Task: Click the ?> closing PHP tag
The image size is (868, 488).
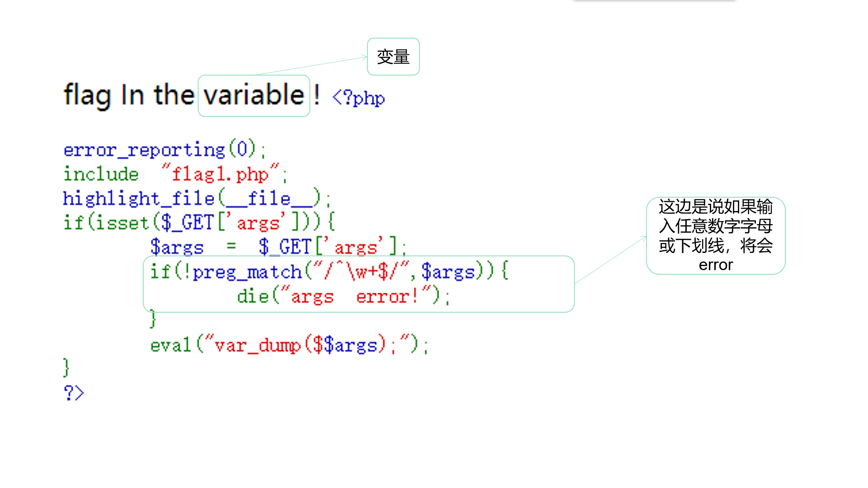Action: coord(74,393)
